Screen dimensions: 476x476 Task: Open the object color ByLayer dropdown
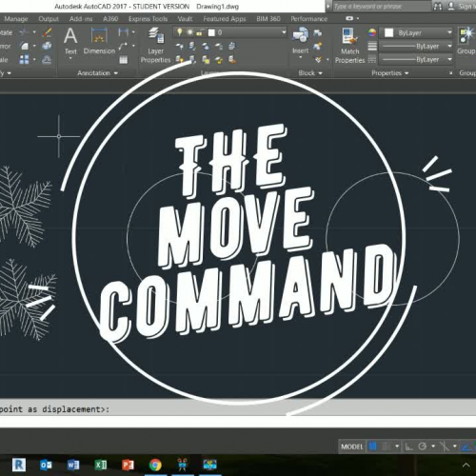[x=449, y=32]
